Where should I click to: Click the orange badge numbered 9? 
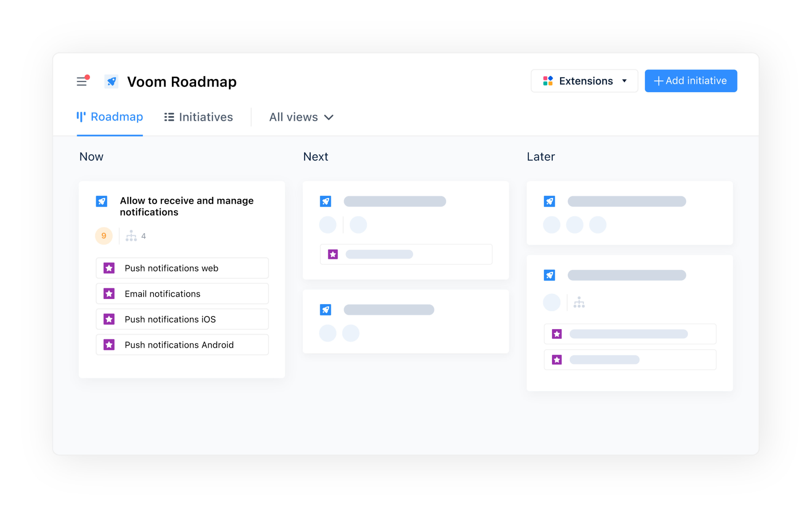point(104,236)
